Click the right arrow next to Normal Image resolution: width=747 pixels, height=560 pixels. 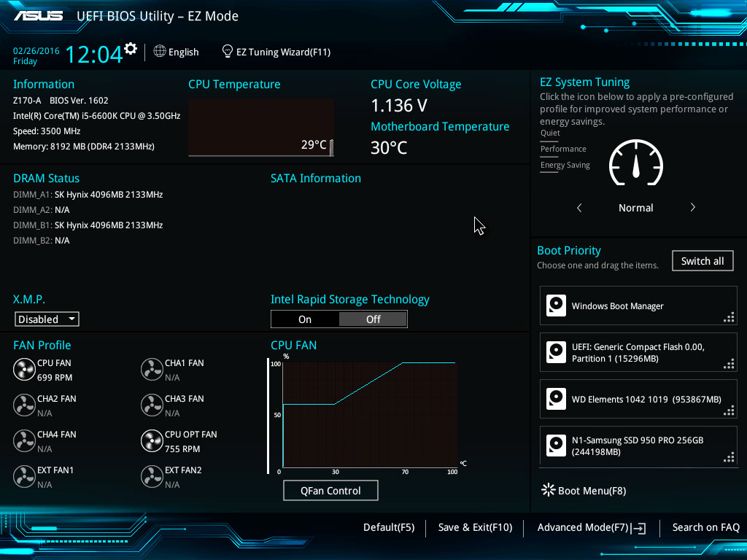(x=692, y=208)
